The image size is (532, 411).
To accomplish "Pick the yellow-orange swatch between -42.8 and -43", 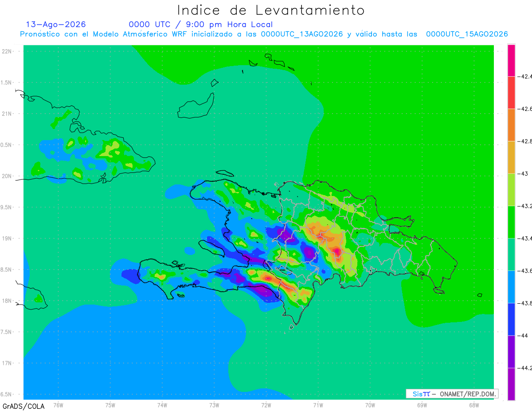I will [512, 157].
